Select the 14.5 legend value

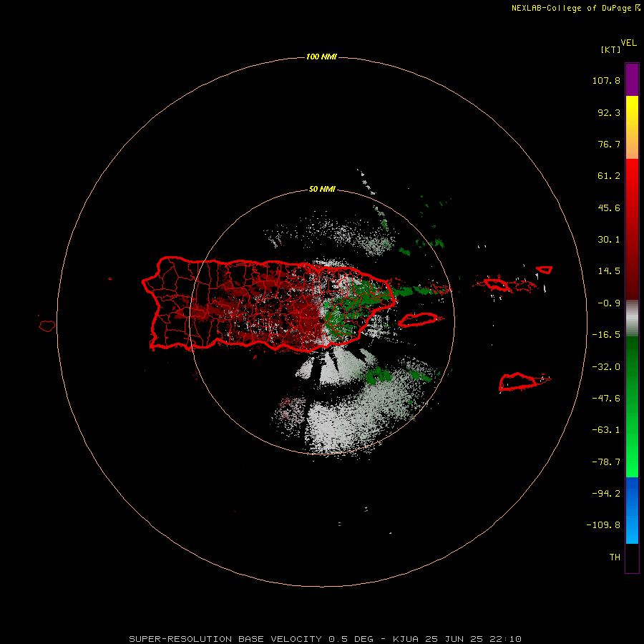[609, 271]
